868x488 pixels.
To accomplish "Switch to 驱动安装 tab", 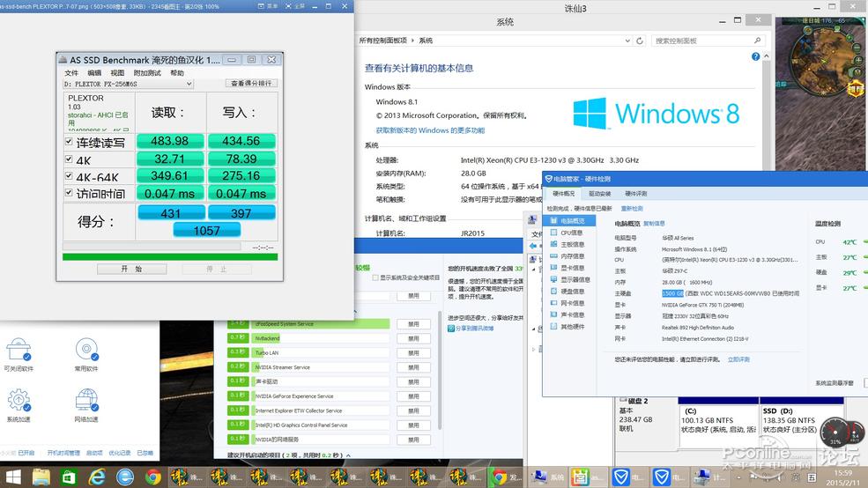I will coord(599,194).
